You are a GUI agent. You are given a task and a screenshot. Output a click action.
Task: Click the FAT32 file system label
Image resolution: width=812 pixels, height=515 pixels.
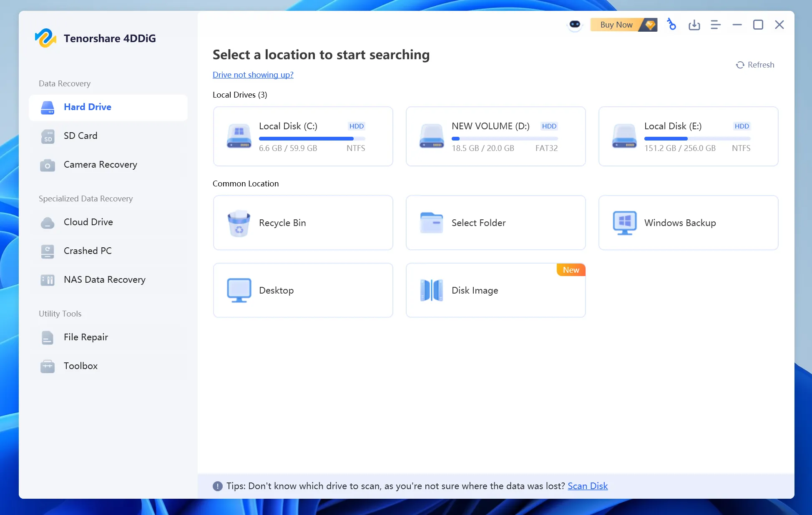(x=546, y=148)
